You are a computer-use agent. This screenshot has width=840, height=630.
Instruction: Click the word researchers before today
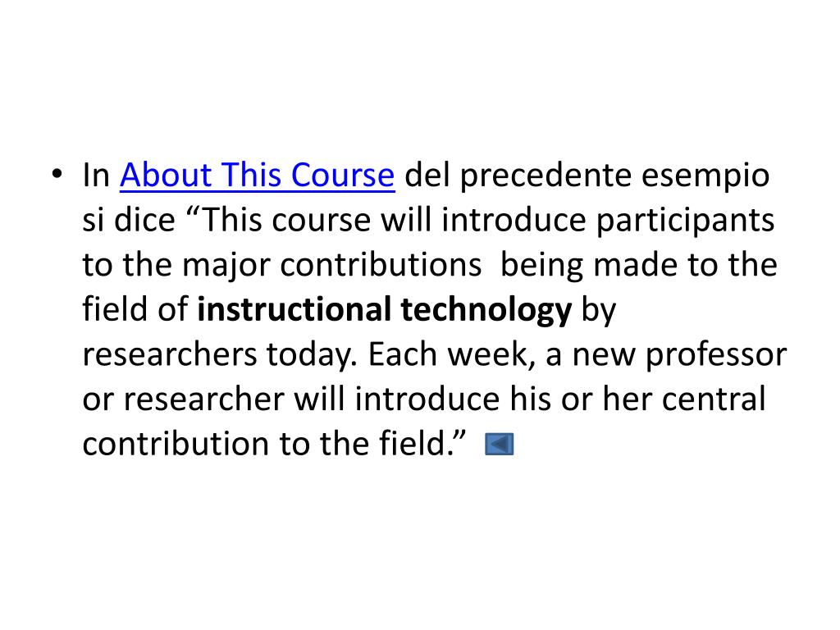point(170,354)
